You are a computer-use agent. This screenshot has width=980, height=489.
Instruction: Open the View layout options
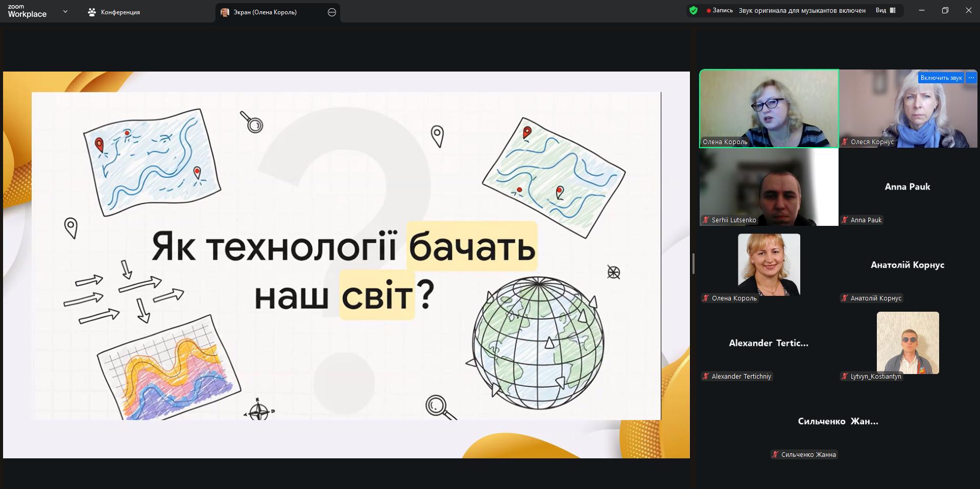(886, 10)
